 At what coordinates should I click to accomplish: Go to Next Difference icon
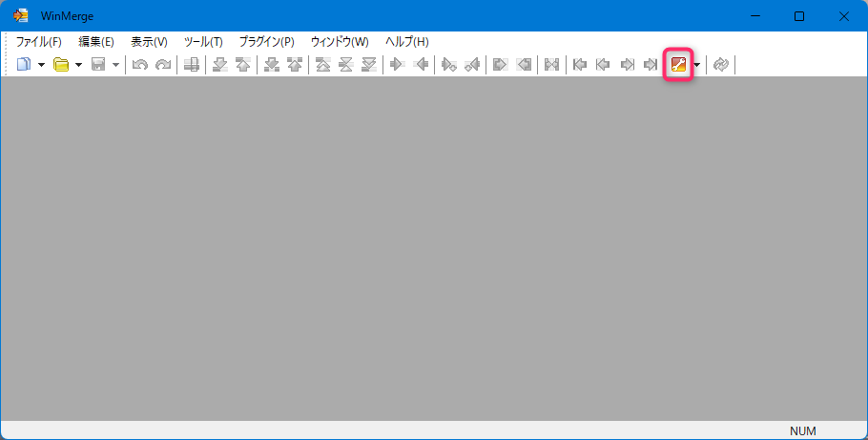pos(220,65)
